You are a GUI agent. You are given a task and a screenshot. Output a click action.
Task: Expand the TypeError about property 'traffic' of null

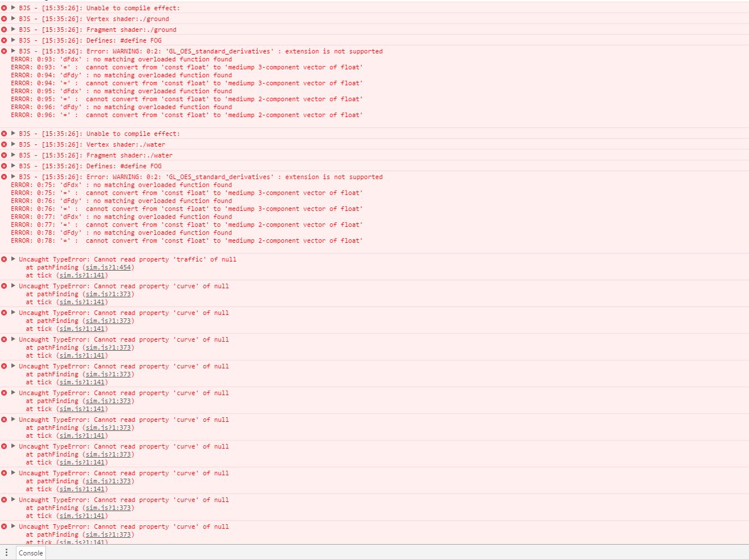(13, 259)
